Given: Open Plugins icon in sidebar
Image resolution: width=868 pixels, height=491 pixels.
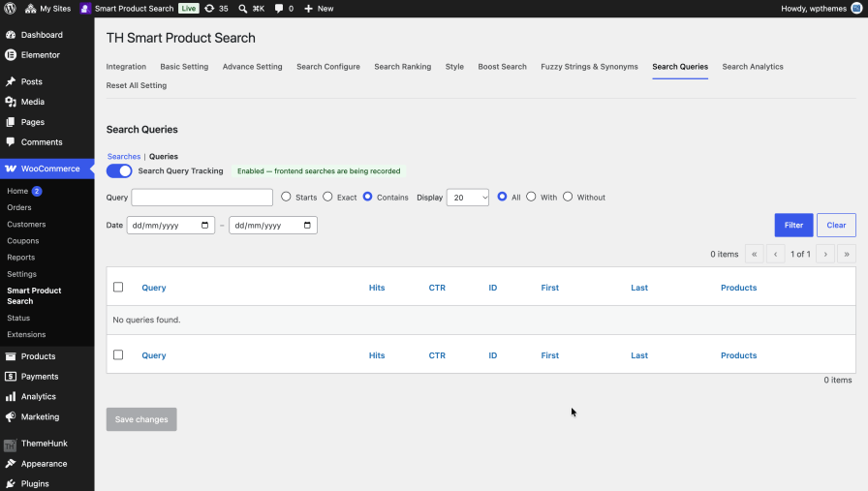Looking at the screenshot, I should click(11, 484).
